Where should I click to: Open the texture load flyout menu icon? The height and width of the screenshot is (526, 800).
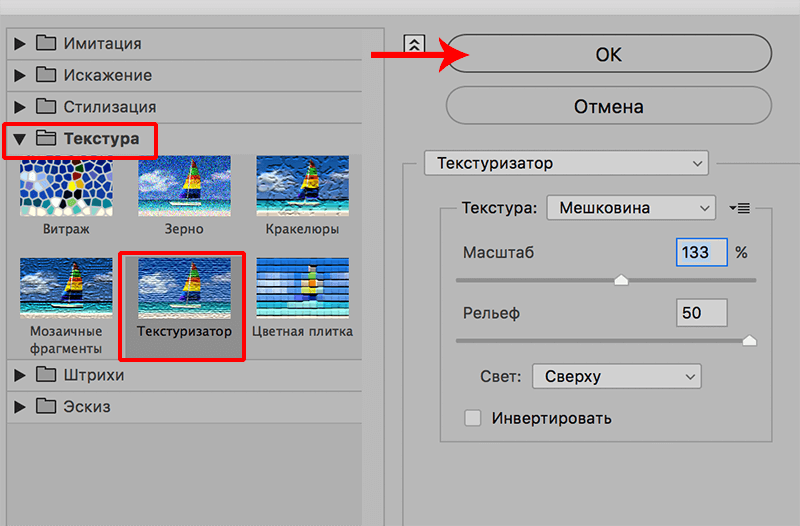tap(739, 208)
